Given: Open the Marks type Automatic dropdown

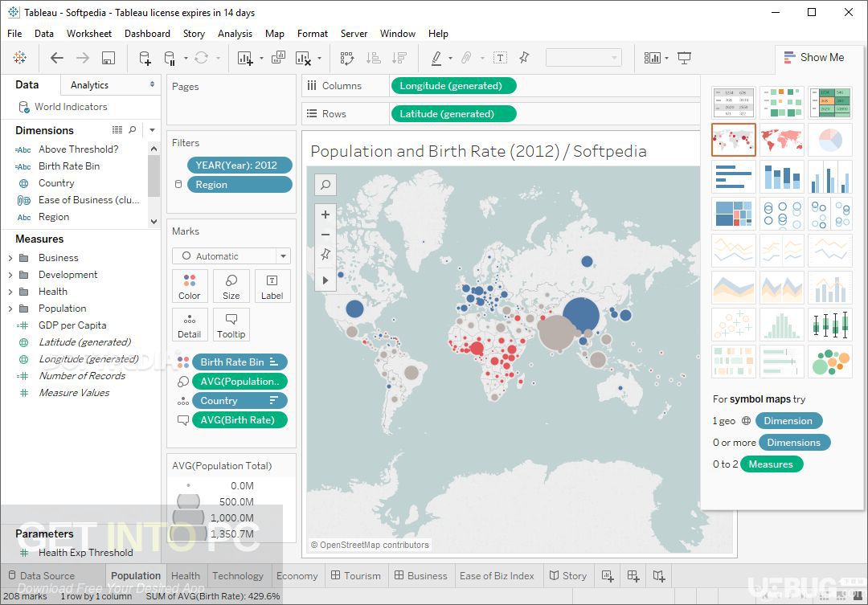Looking at the screenshot, I should click(x=231, y=255).
